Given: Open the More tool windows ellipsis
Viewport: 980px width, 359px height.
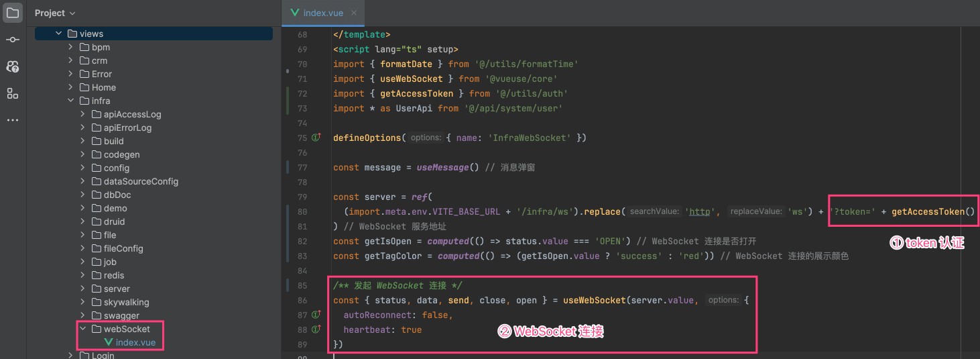Looking at the screenshot, I should pyautogui.click(x=13, y=120).
